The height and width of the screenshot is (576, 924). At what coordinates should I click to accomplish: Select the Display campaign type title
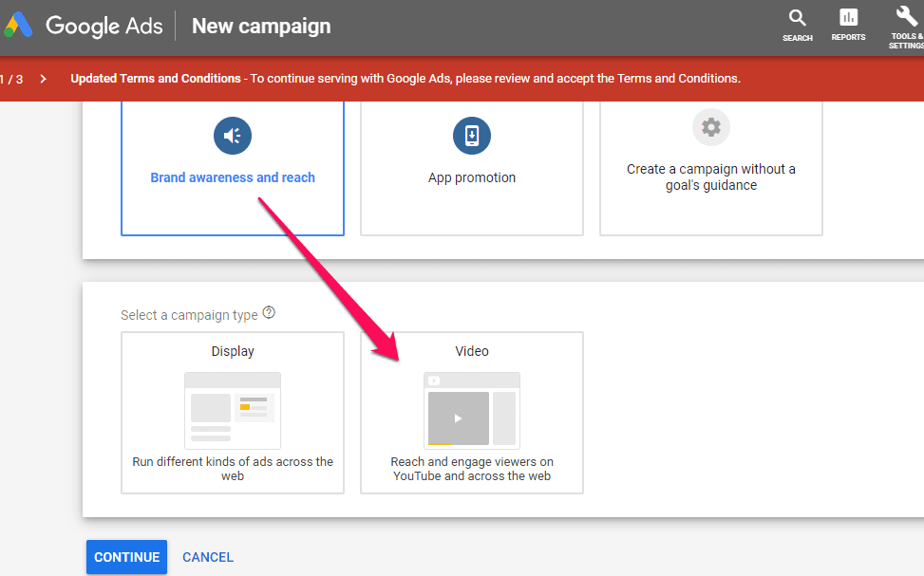click(232, 351)
